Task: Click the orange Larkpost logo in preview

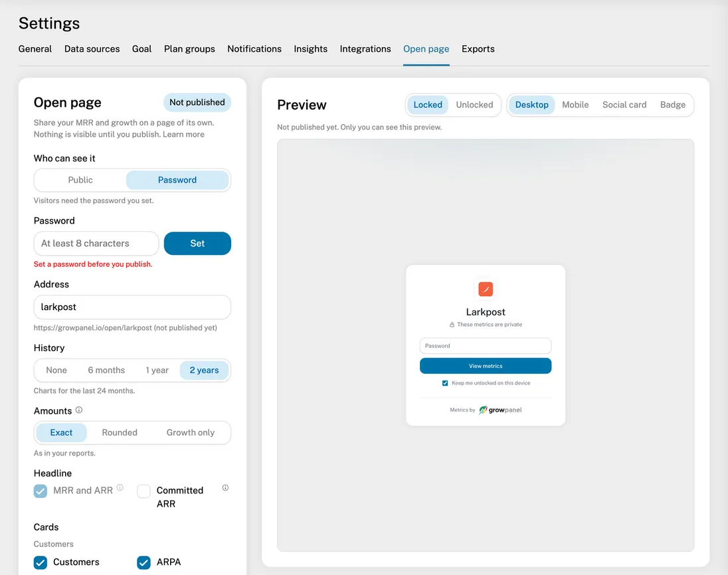Action: tap(485, 289)
